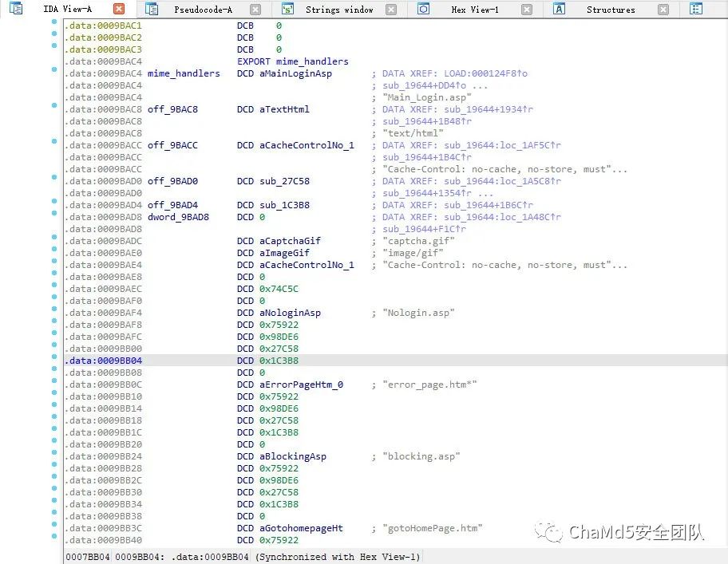Click the Hex View-1 tab icon
Image resolution: width=728 pixels, height=564 pixels.
coord(423,9)
